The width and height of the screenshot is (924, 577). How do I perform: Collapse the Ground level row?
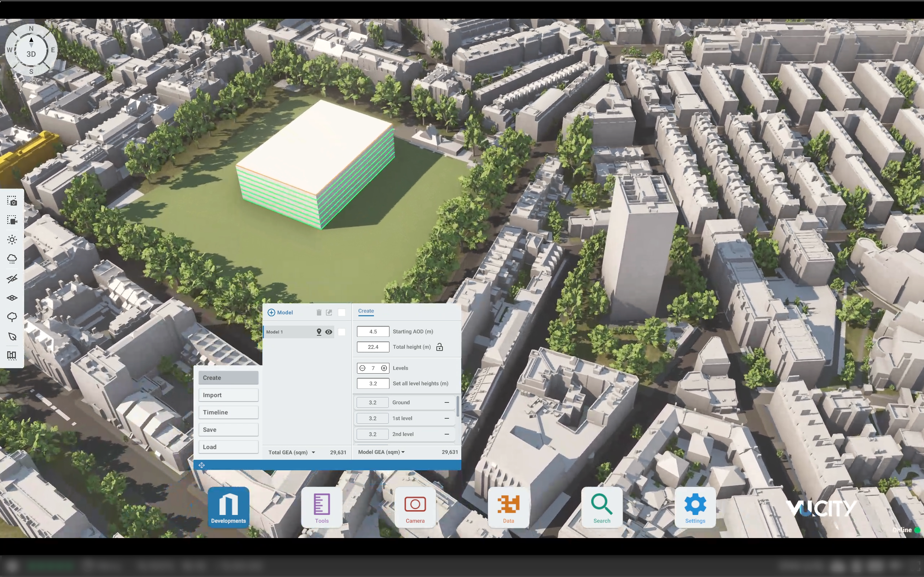[x=446, y=402]
